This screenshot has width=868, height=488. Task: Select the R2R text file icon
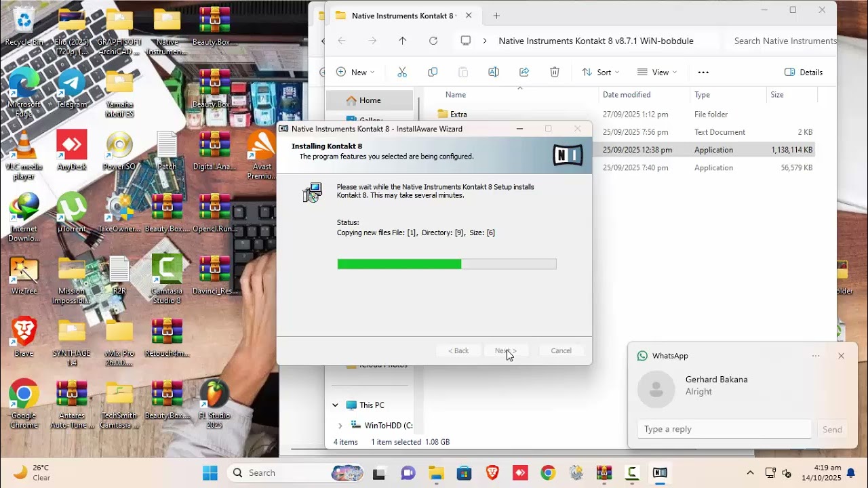point(119,275)
